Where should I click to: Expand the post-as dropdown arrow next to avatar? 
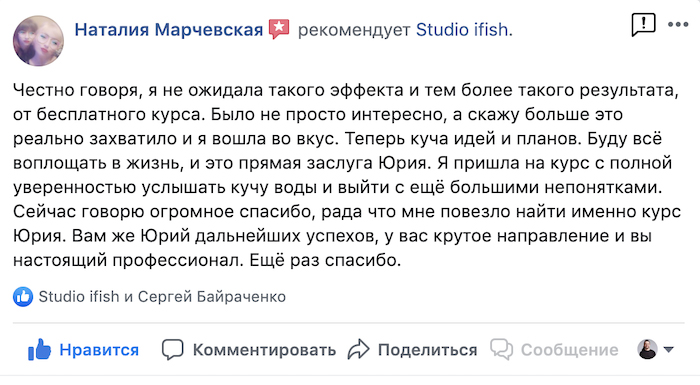click(668, 349)
